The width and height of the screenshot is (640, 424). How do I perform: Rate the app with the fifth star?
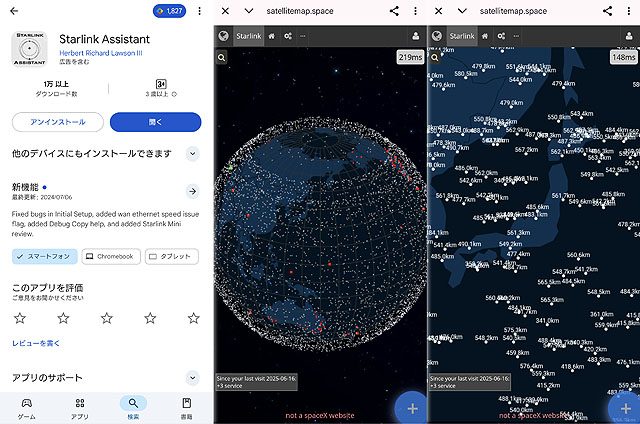[x=193, y=318]
